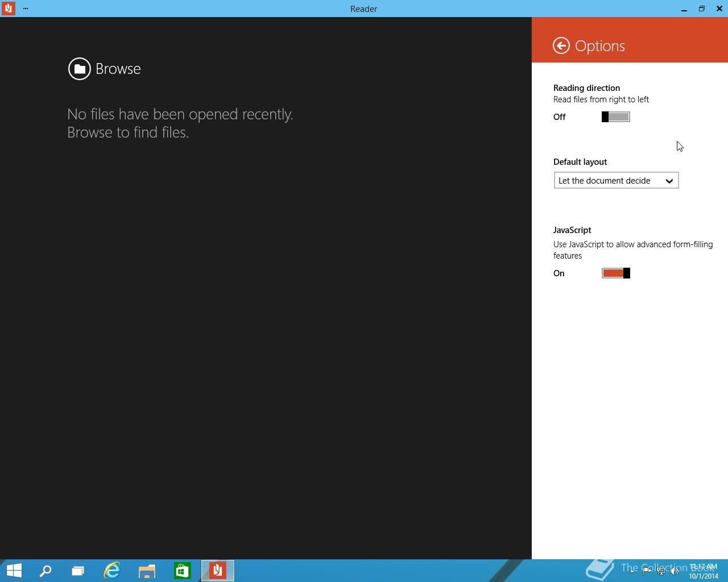This screenshot has width=728, height=582.
Task: Open the Store app from the taskbar
Action: point(183,571)
